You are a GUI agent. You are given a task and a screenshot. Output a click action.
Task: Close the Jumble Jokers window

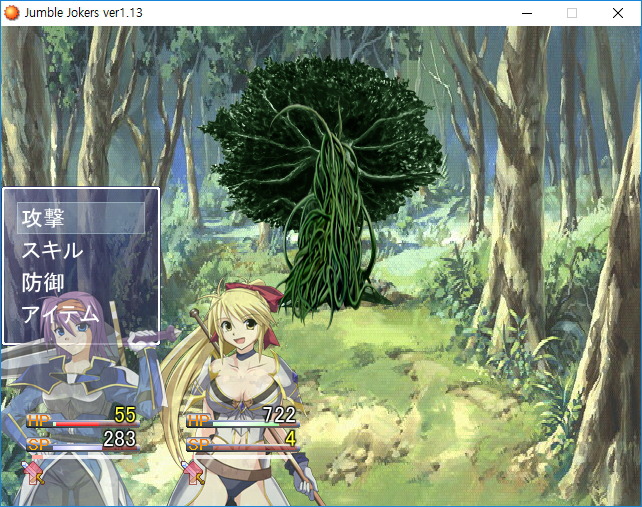tap(618, 13)
